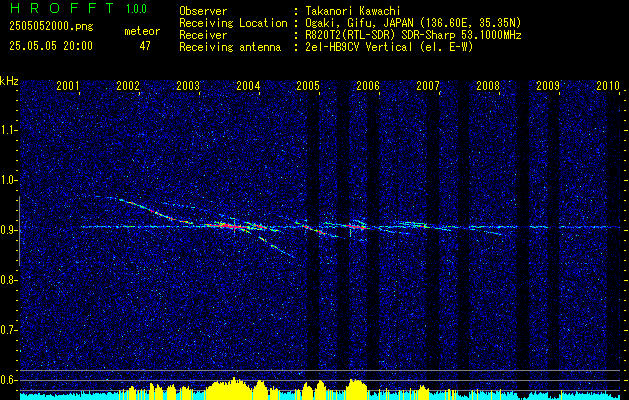Click the 2003 time axis marker
Viewport: 629px width, 400px height.
point(188,85)
